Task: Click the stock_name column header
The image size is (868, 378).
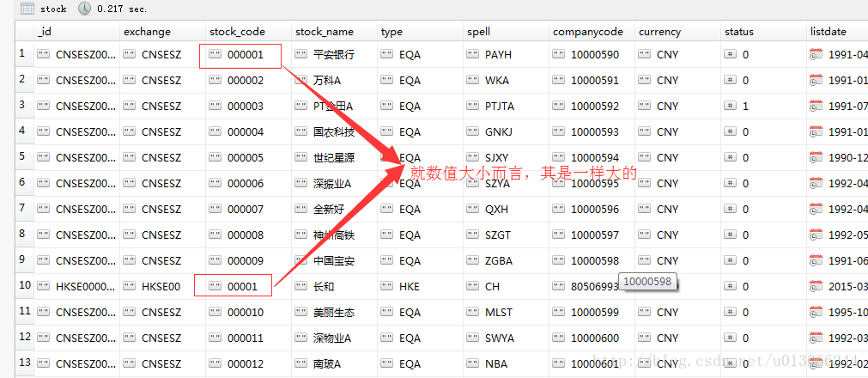Action: 334,32
